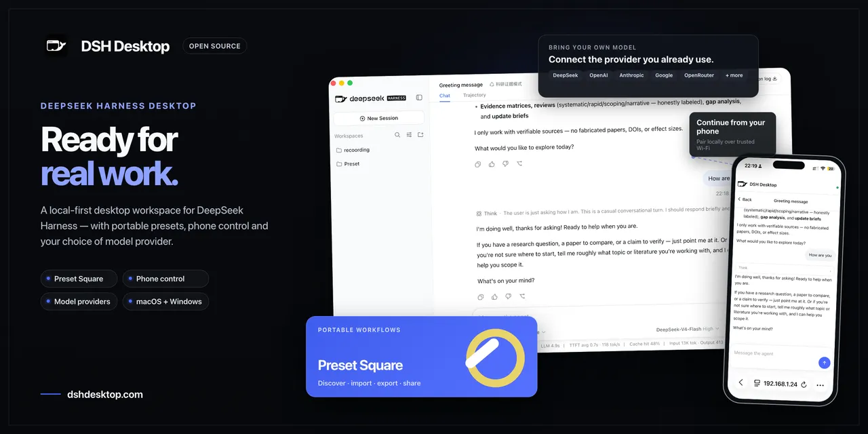Open the workspace filter sliders icon

pos(409,135)
